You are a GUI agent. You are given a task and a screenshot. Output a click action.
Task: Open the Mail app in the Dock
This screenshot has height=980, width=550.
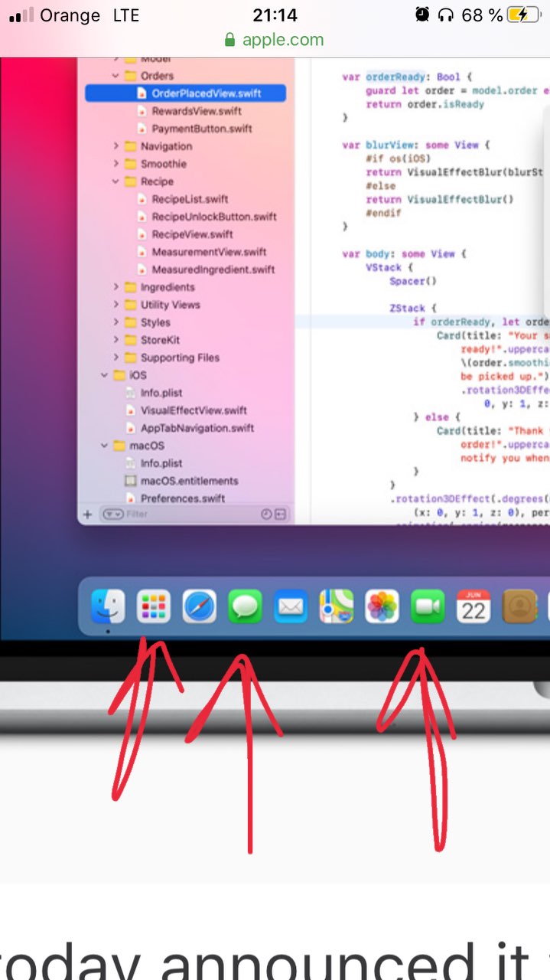coord(291,607)
